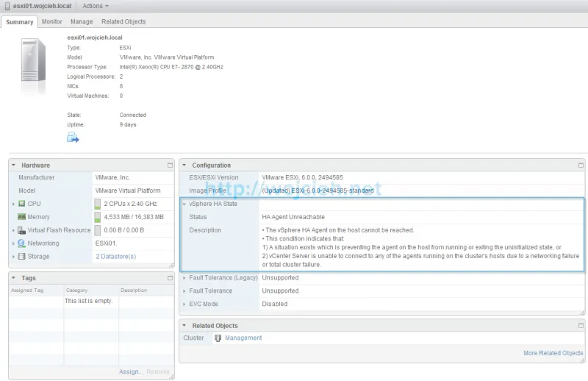
Task: Select the EVC Mode value Disabled
Action: pyautogui.click(x=274, y=304)
